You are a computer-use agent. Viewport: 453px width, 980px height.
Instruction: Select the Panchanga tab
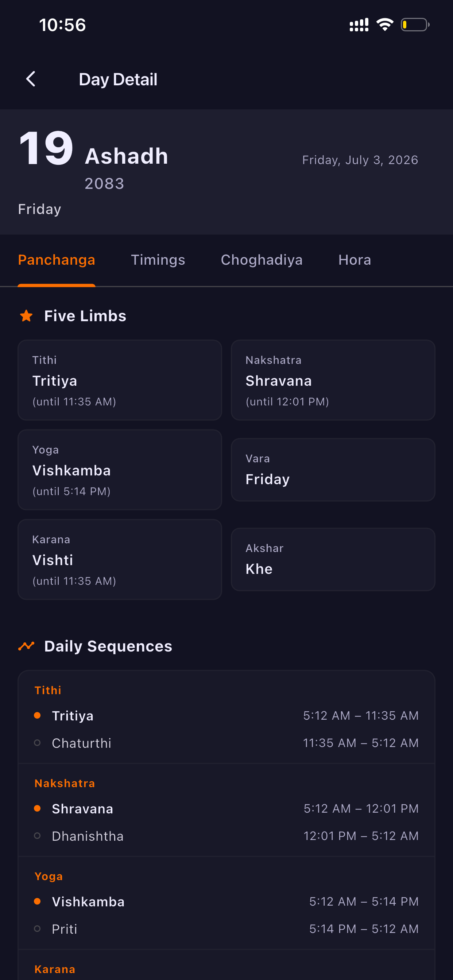(x=56, y=260)
